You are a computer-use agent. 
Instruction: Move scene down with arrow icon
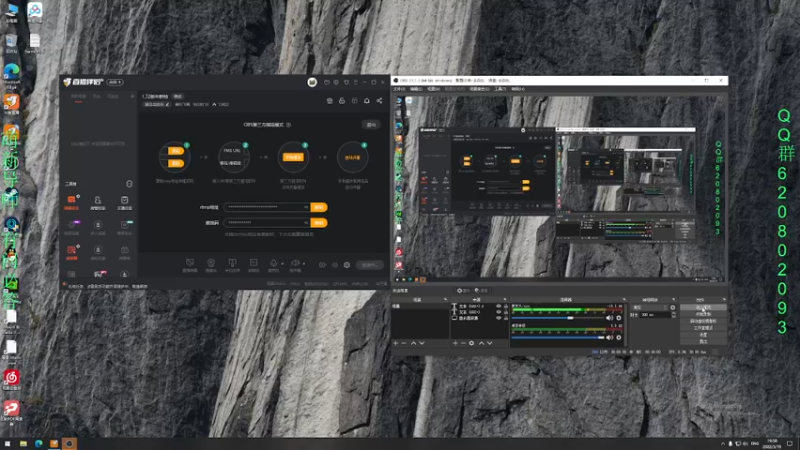(422, 343)
